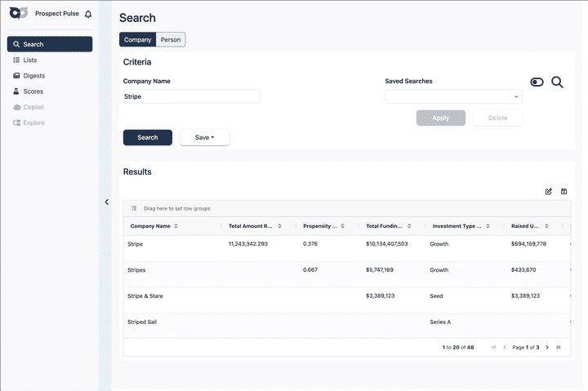The width and height of the screenshot is (588, 391).
Task: Go to previous results page
Action: click(x=505, y=348)
